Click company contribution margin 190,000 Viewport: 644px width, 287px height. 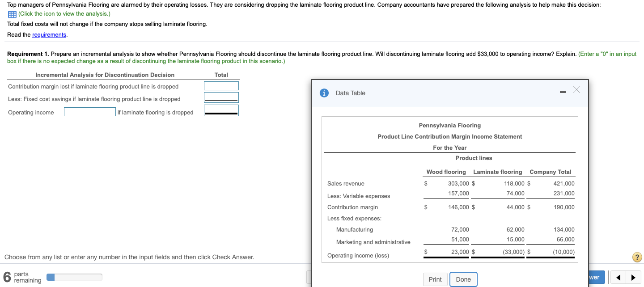[x=564, y=207]
